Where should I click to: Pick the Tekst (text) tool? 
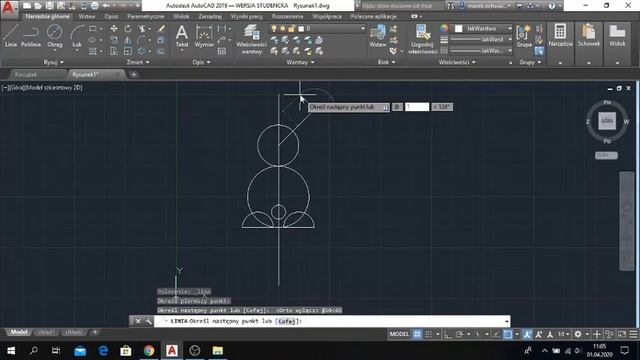click(182, 36)
